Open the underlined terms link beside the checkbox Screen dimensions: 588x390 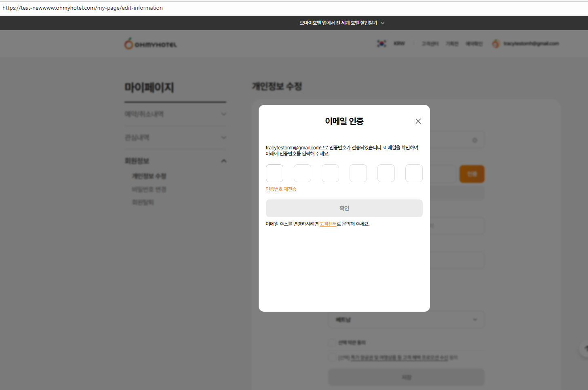pyautogui.click(x=399, y=358)
